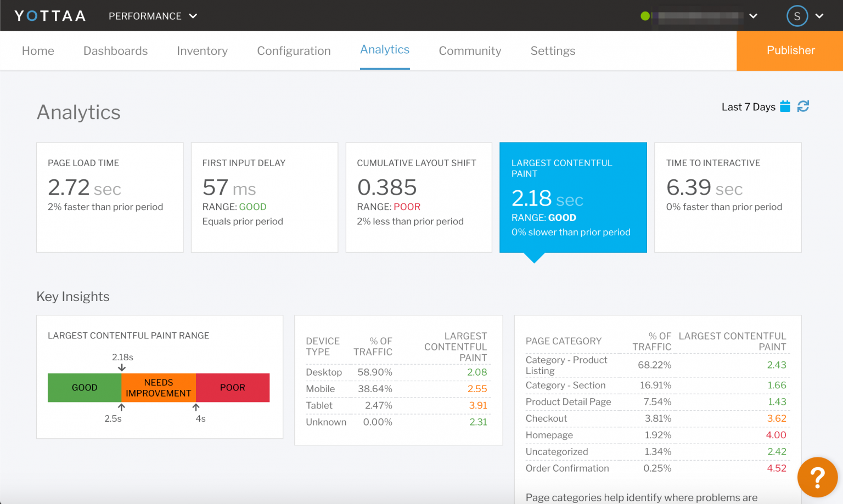Open the help question mark bubble
This screenshot has width=843, height=504.
(817, 477)
